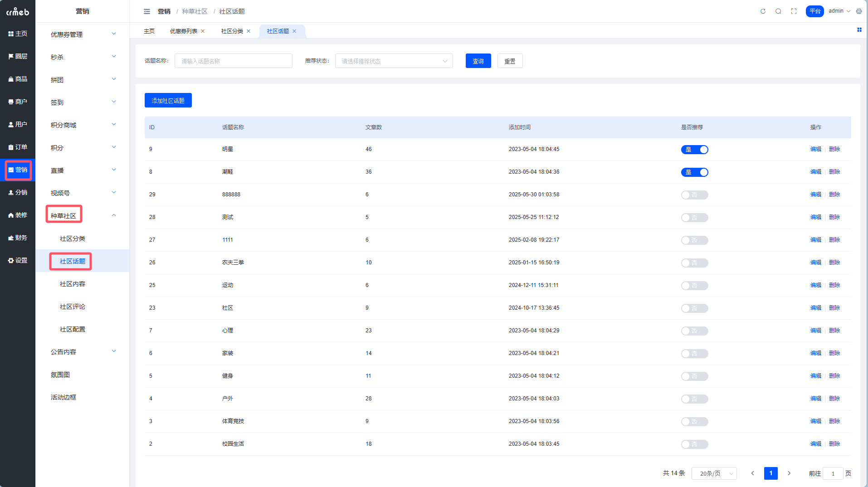Go to 商品 in left sidebar

[18, 79]
